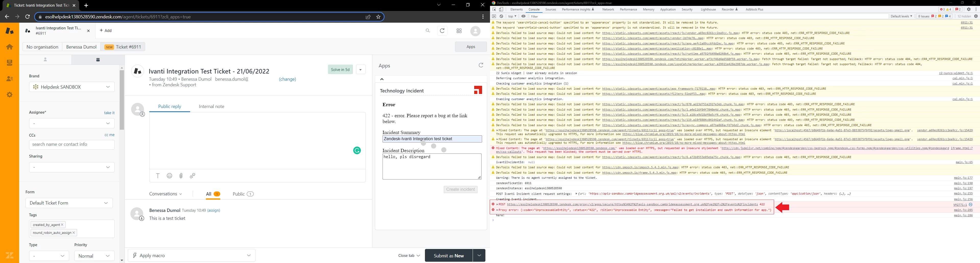Image resolution: width=980 pixels, height=263 pixels.
Task: Toggle text formatting T icon in reply editor
Action: click(x=158, y=175)
